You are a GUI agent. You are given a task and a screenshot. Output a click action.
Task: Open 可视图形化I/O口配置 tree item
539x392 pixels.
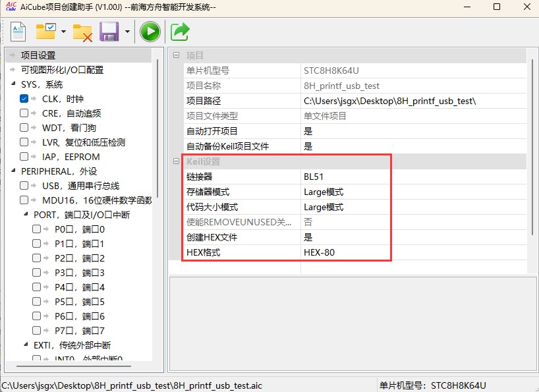[62, 70]
